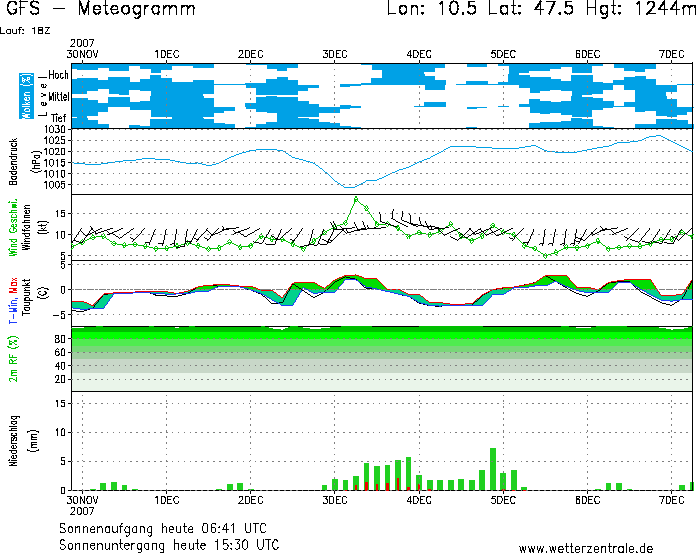Click the Taupunkt axis label
The image size is (696, 553).
pos(27,294)
